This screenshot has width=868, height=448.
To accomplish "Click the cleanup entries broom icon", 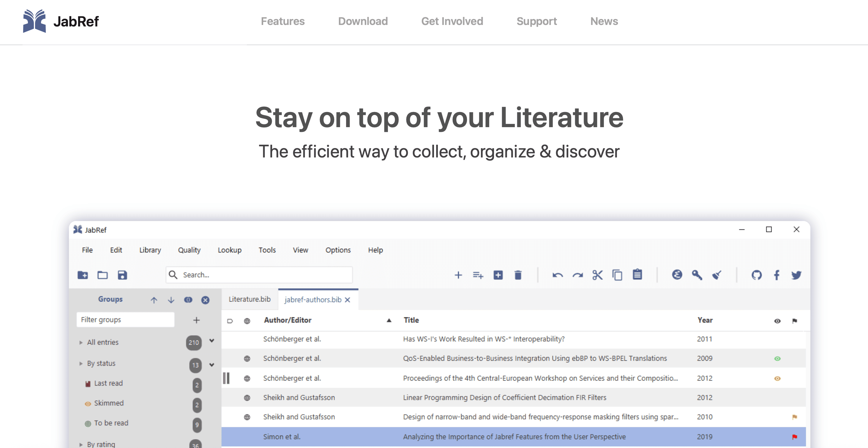I will click(717, 275).
